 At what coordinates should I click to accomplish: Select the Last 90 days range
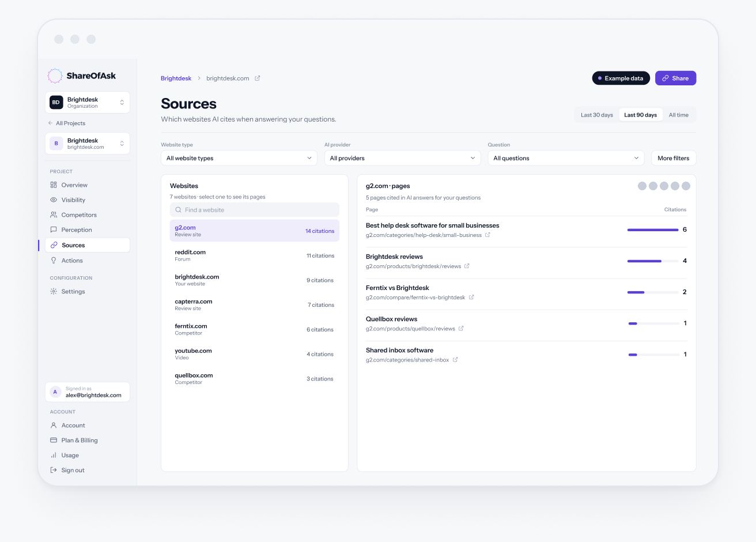point(640,115)
